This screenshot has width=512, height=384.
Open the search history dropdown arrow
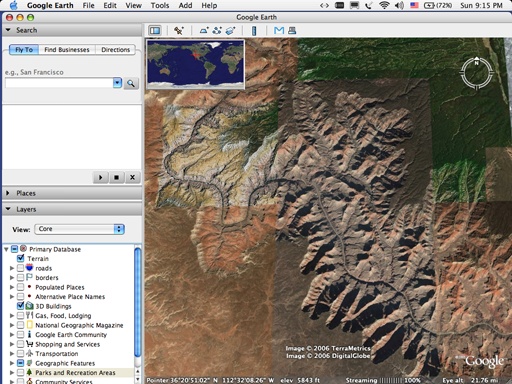(x=117, y=83)
